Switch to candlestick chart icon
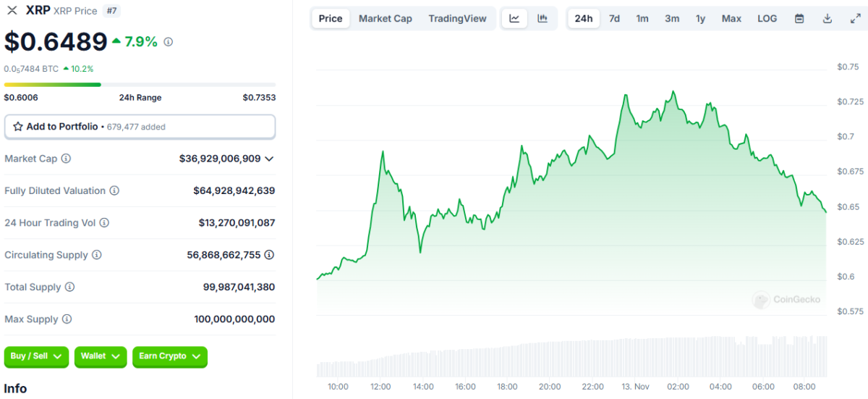 pyautogui.click(x=542, y=19)
